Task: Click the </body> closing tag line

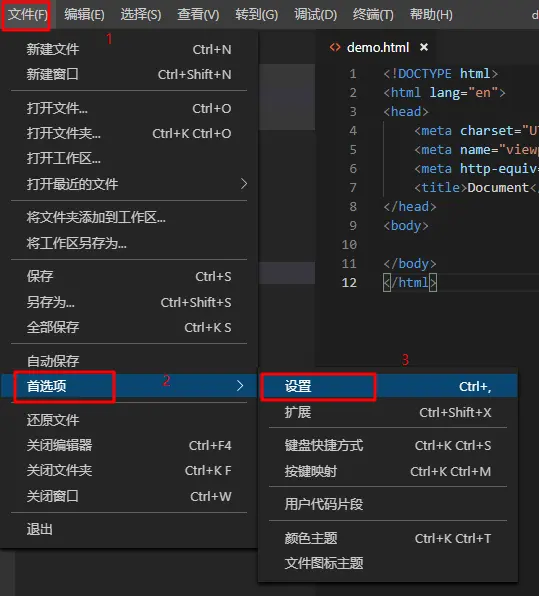Action: tap(410, 264)
